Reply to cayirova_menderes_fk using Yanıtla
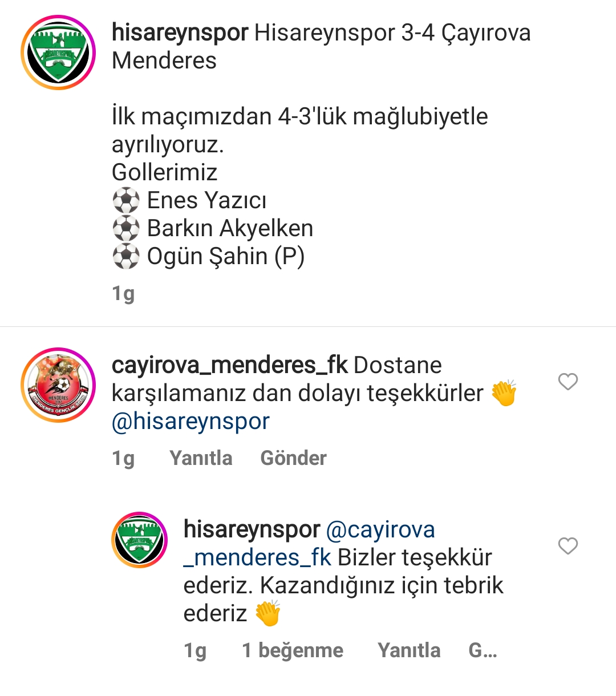This screenshot has width=616, height=696. tap(201, 458)
